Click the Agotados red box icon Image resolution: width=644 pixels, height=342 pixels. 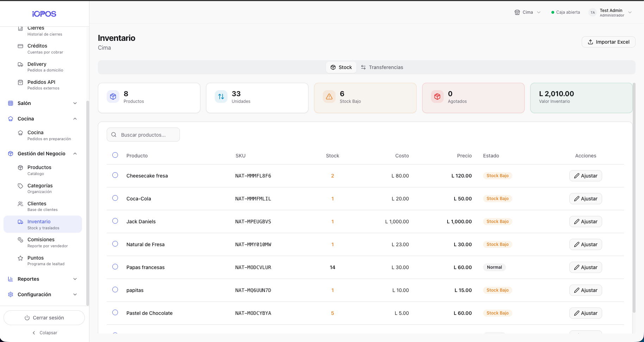[x=437, y=97]
